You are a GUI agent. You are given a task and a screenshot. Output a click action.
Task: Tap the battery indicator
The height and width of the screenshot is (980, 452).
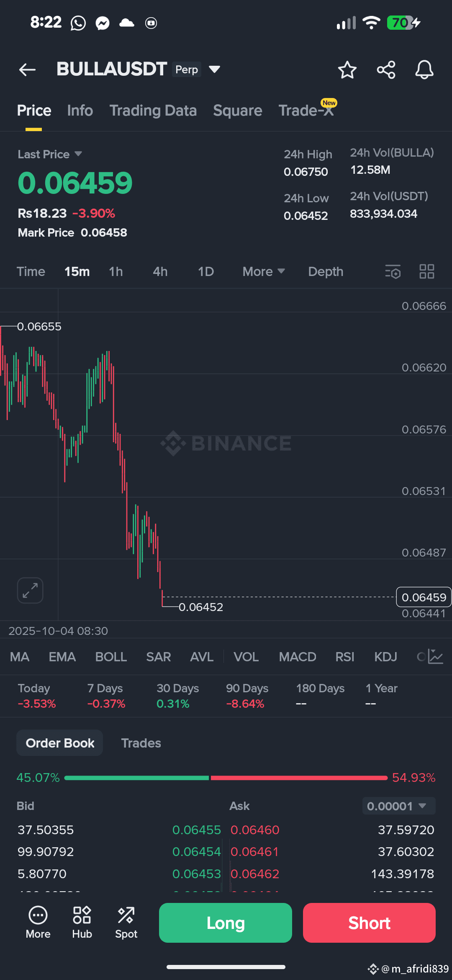[404, 23]
